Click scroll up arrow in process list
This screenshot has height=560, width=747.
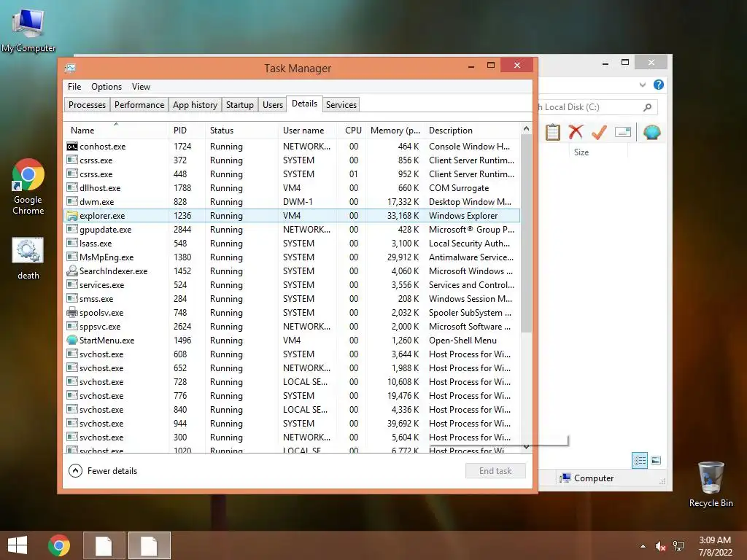526,128
